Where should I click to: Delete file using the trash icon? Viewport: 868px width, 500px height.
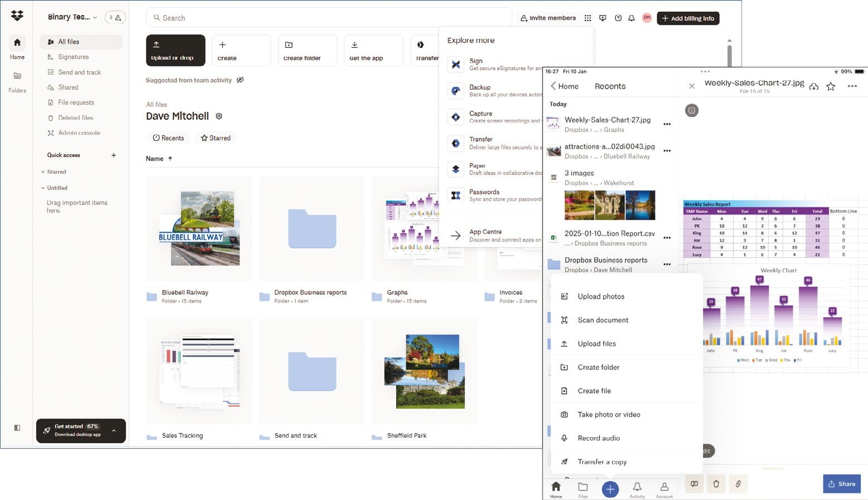(x=716, y=484)
